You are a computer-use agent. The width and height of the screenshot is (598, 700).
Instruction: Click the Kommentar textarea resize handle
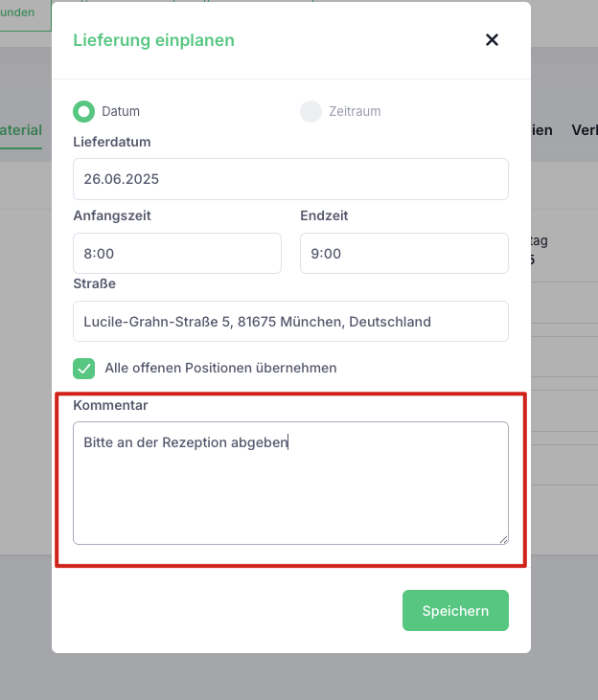pos(503,540)
